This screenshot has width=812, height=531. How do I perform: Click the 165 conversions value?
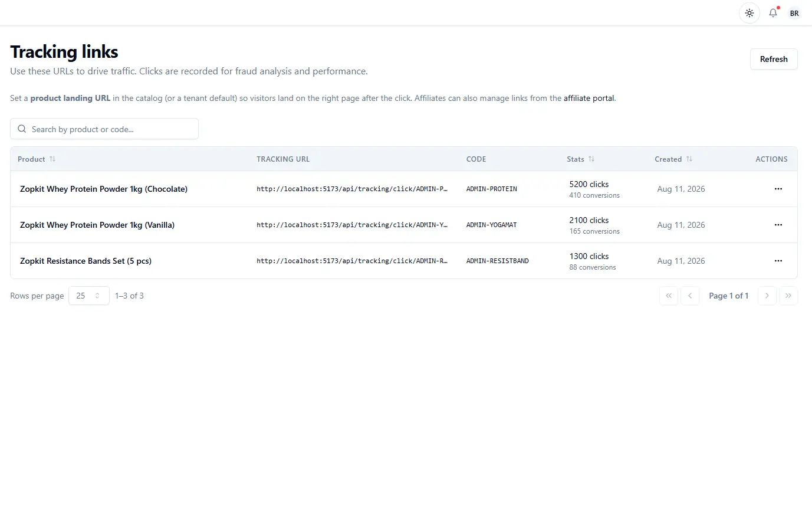[594, 231]
